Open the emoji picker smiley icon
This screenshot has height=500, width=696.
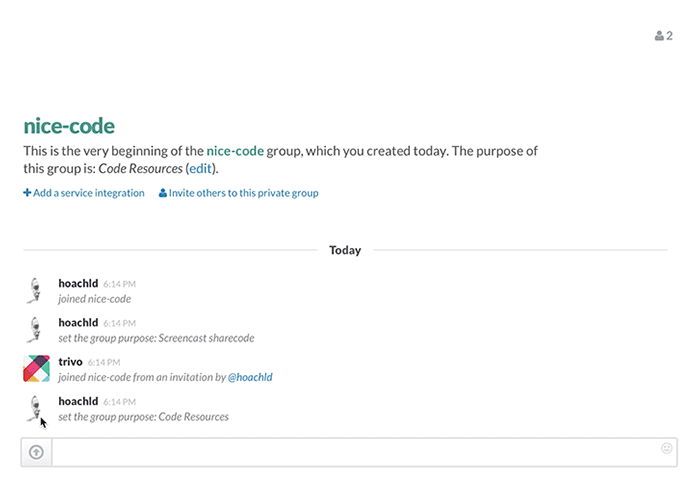point(666,448)
